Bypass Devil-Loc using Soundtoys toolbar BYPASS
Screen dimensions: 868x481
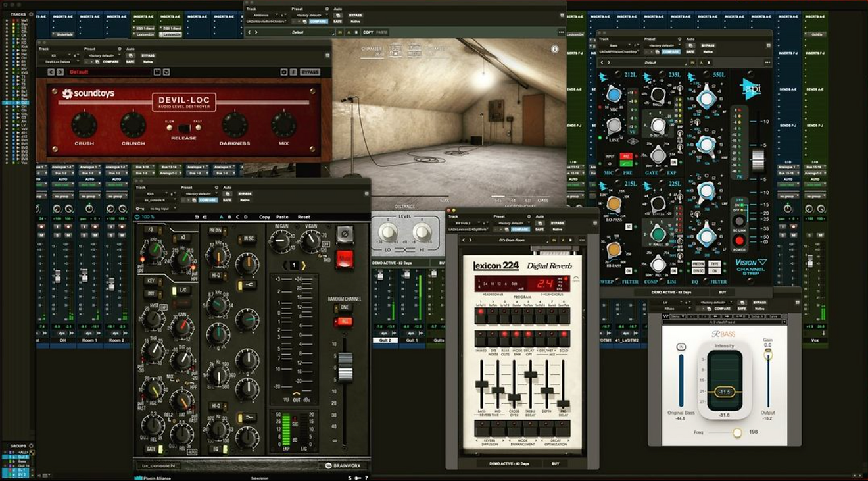pyautogui.click(x=310, y=72)
